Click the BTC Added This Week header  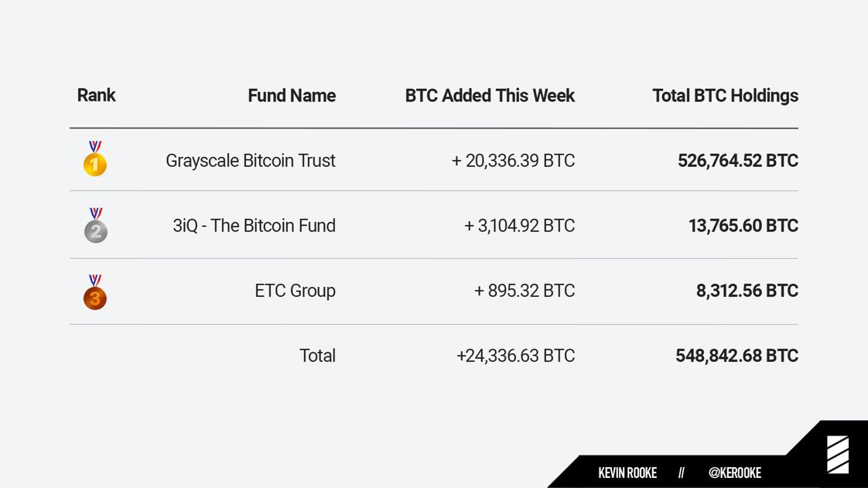pyautogui.click(x=490, y=96)
